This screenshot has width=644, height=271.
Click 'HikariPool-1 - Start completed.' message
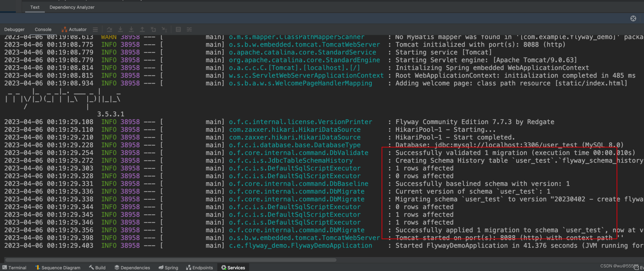coord(455,137)
